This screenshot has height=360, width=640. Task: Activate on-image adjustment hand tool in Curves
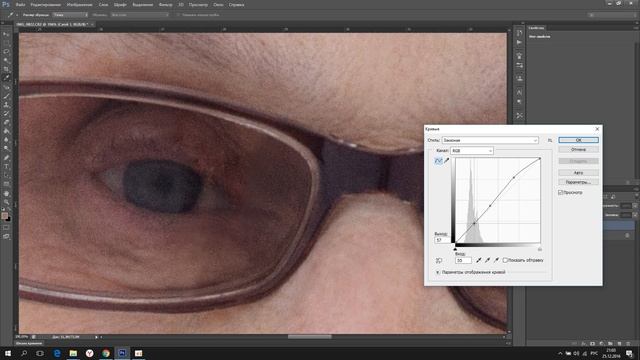click(x=439, y=260)
